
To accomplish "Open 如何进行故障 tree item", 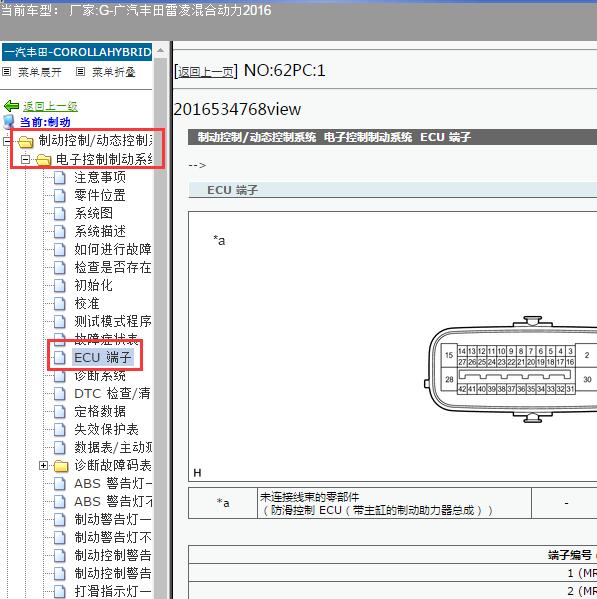I will [113, 249].
